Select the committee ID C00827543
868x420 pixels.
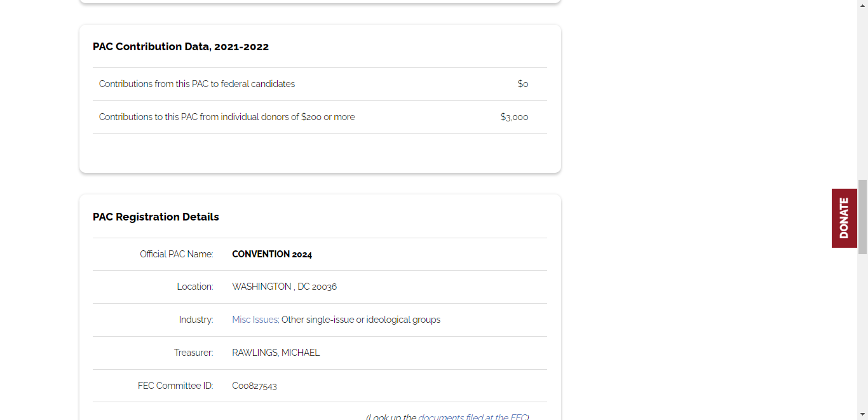point(254,386)
